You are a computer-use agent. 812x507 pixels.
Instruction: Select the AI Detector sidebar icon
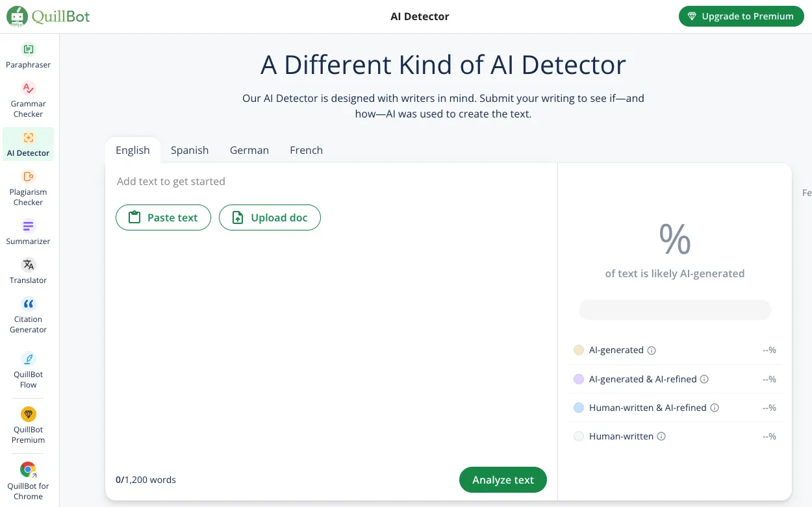click(x=28, y=138)
